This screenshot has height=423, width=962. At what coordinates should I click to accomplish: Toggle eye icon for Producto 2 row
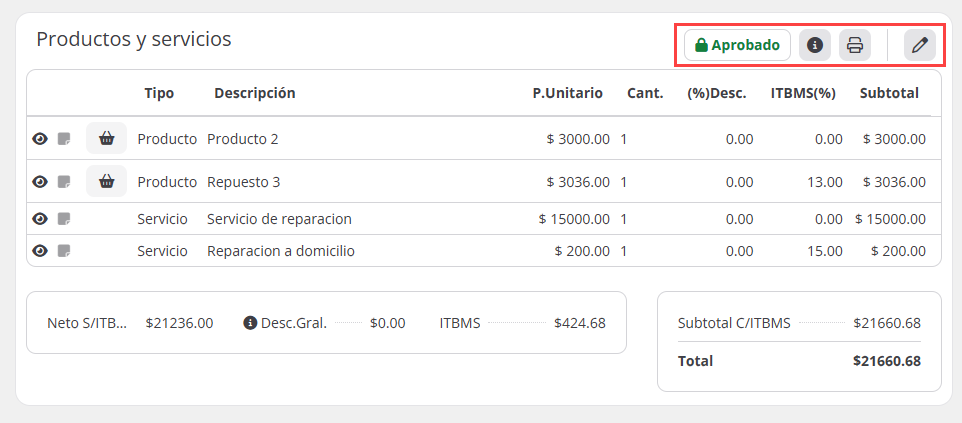(x=40, y=139)
